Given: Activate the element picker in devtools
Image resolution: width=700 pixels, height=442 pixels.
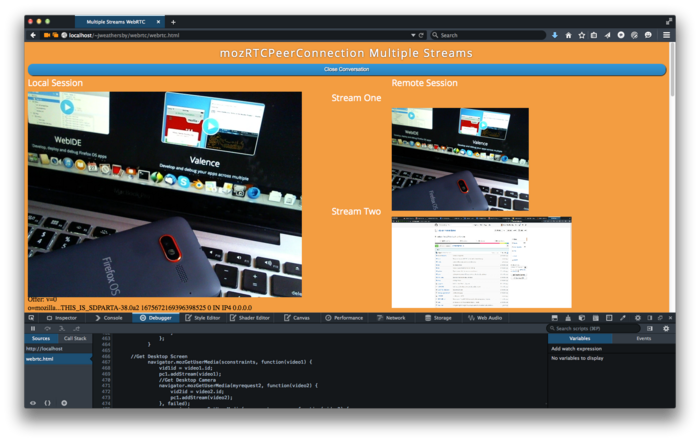Looking at the screenshot, I should tap(31, 318).
